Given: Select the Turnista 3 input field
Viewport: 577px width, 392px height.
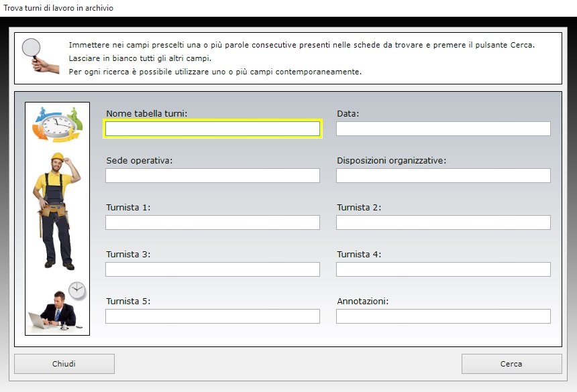Looking at the screenshot, I should point(212,269).
